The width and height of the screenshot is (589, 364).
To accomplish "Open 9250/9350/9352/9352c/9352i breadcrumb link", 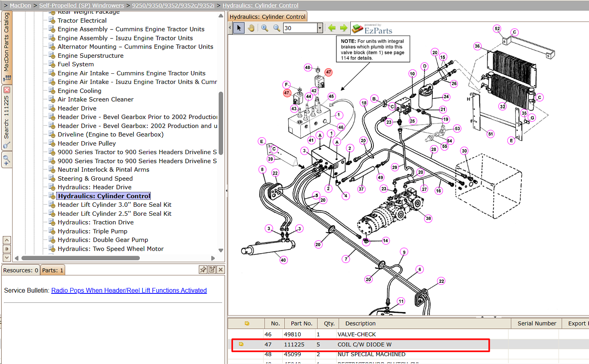I will pos(173,5).
